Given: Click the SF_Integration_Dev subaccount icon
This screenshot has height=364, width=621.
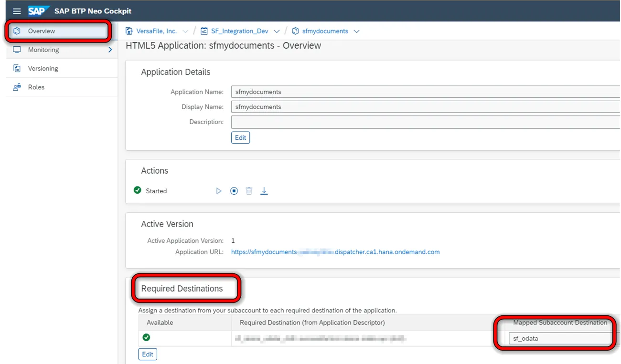Looking at the screenshot, I should pos(204,31).
